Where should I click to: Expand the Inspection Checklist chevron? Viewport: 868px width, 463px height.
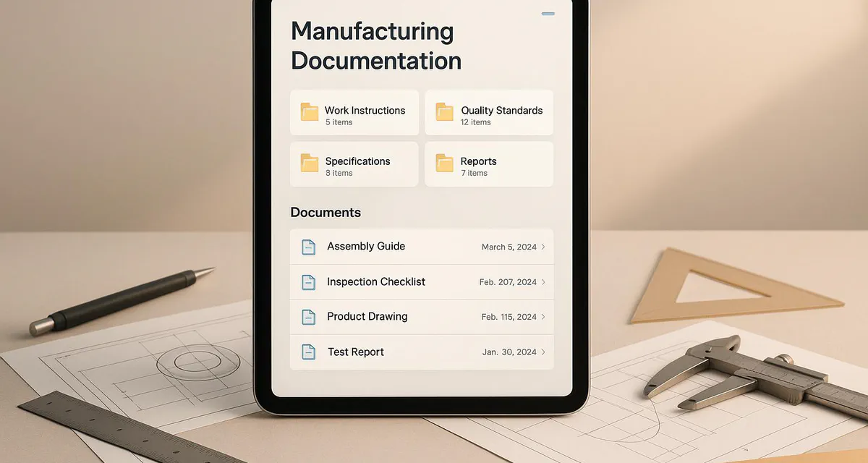click(x=542, y=281)
